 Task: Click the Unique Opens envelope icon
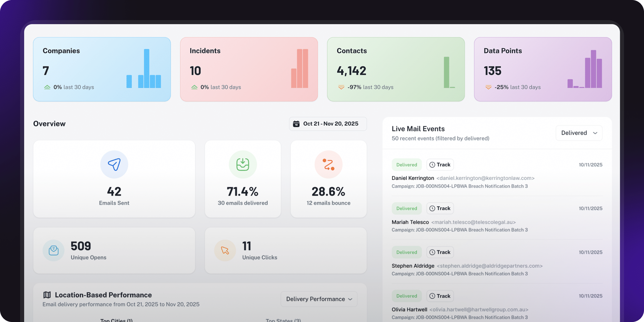[54, 250]
